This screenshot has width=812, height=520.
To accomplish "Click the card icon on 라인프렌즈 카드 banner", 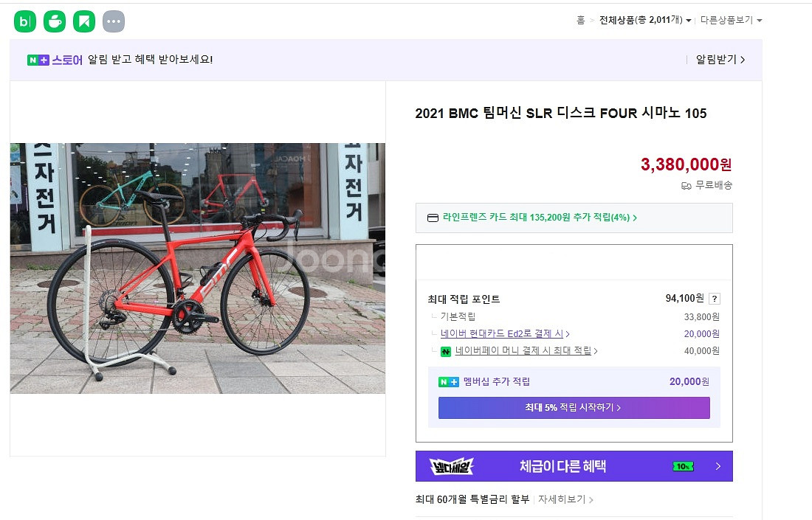I will [x=433, y=218].
